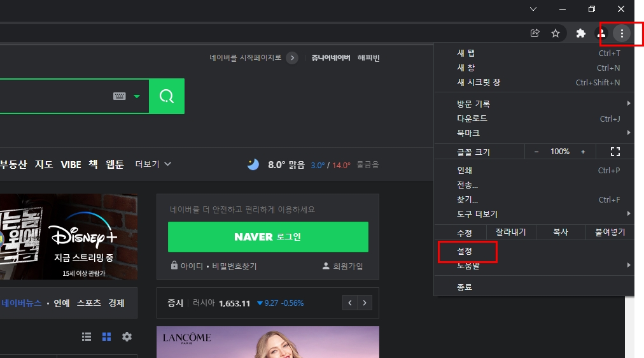Screen dimensions: 644x358
Task: Select 종료 to quit Chrome
Action: click(x=534, y=287)
